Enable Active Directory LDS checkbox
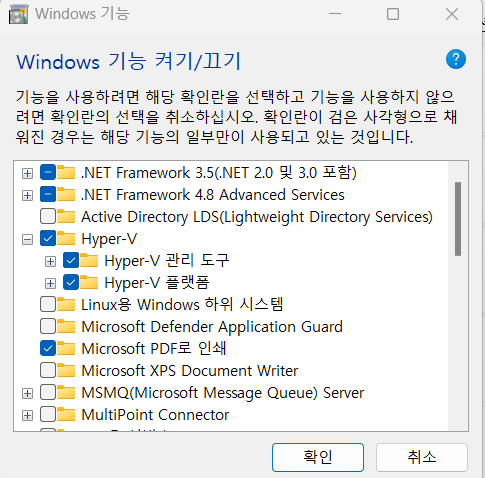 point(48,217)
